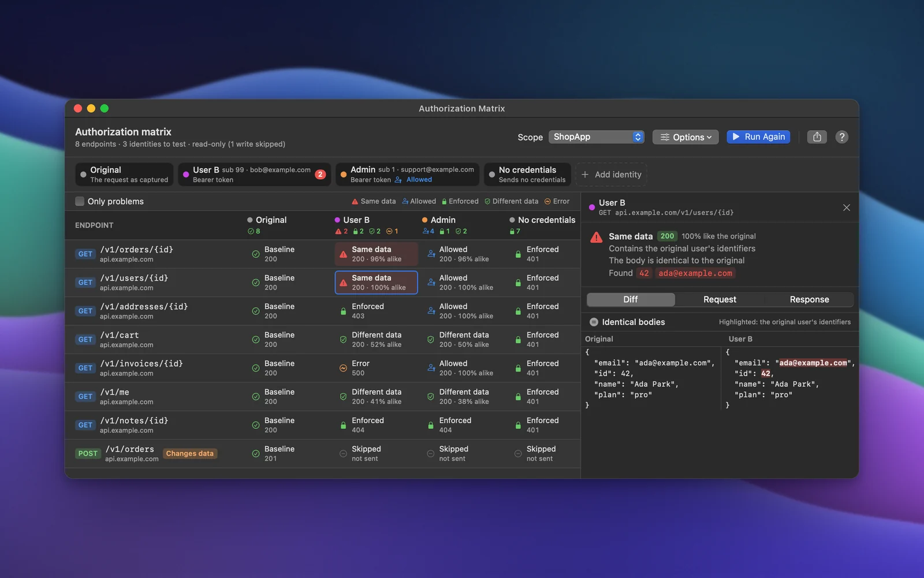Click the Enforced 404 cell for /v1/notes/{id} Admin

(463, 425)
